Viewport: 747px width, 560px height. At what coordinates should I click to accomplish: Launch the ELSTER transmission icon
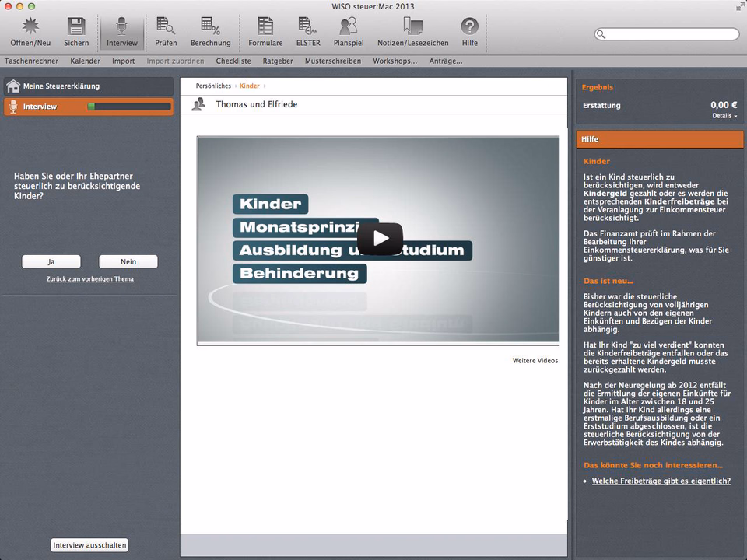[x=308, y=26]
